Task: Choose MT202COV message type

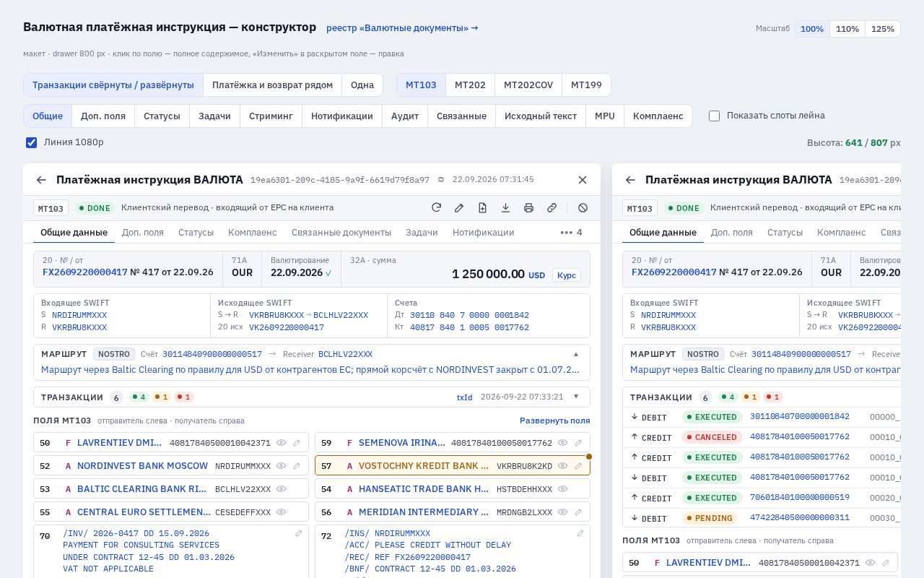Action: coord(528,85)
